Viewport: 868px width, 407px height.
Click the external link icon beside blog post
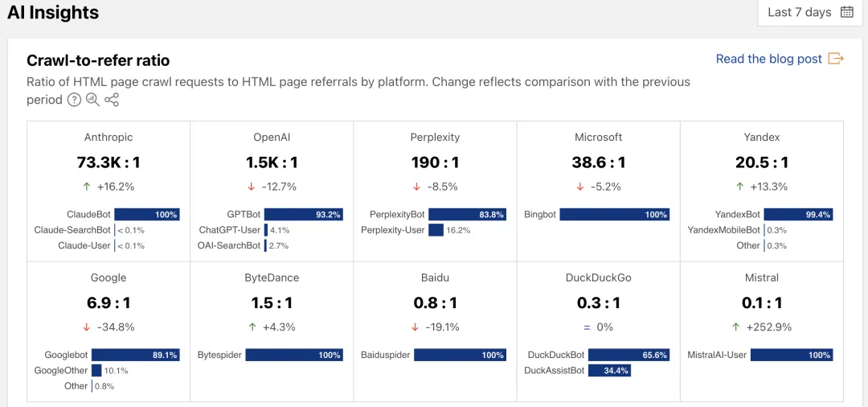click(x=836, y=59)
